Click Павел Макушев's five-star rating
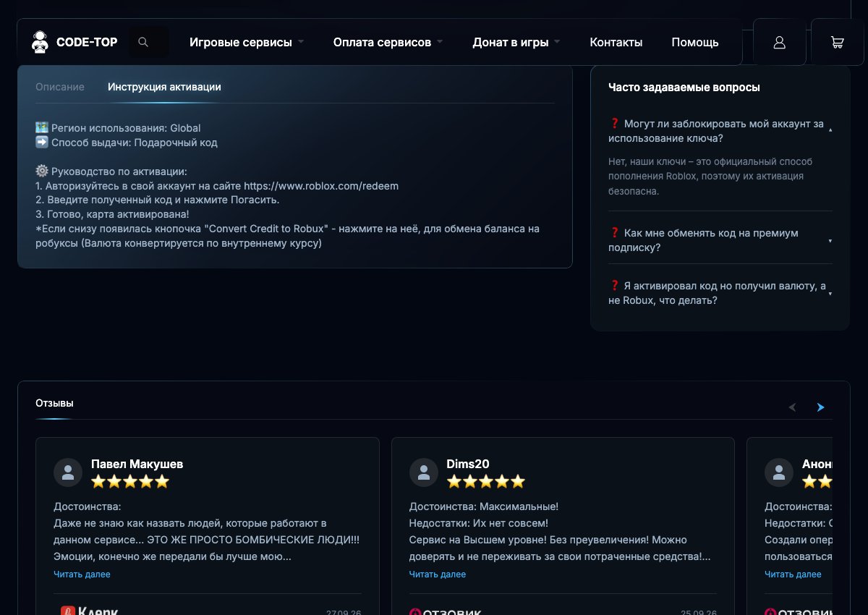This screenshot has height=615, width=868. coord(130,481)
